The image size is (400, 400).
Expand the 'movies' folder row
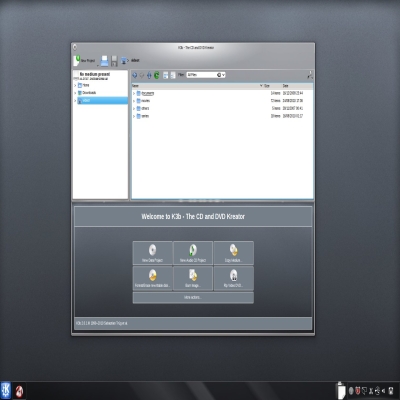(x=134, y=101)
